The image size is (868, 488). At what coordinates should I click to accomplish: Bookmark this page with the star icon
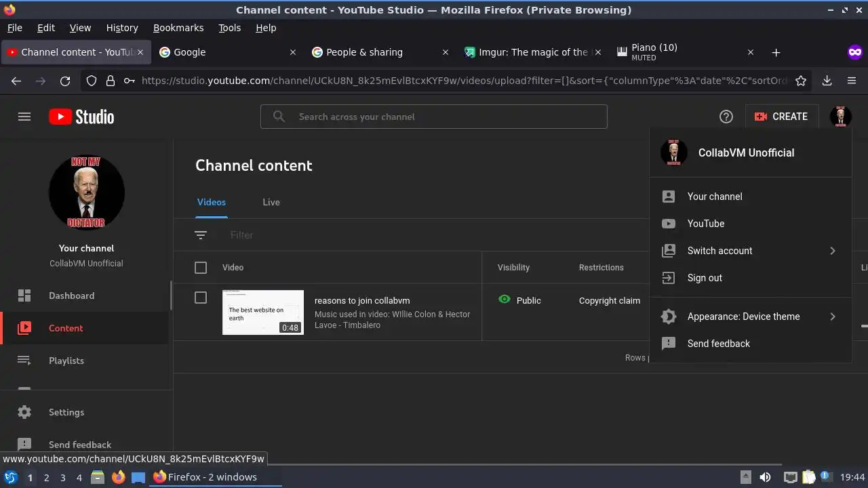point(801,81)
